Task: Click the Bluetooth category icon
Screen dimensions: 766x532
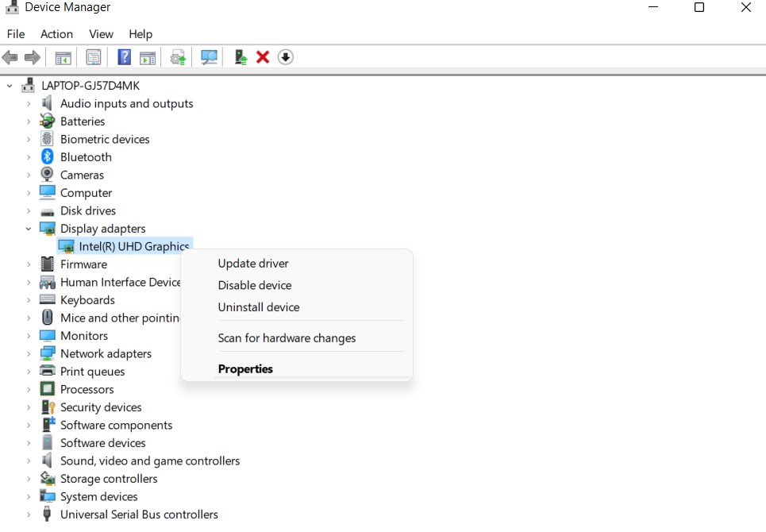Action: point(48,157)
